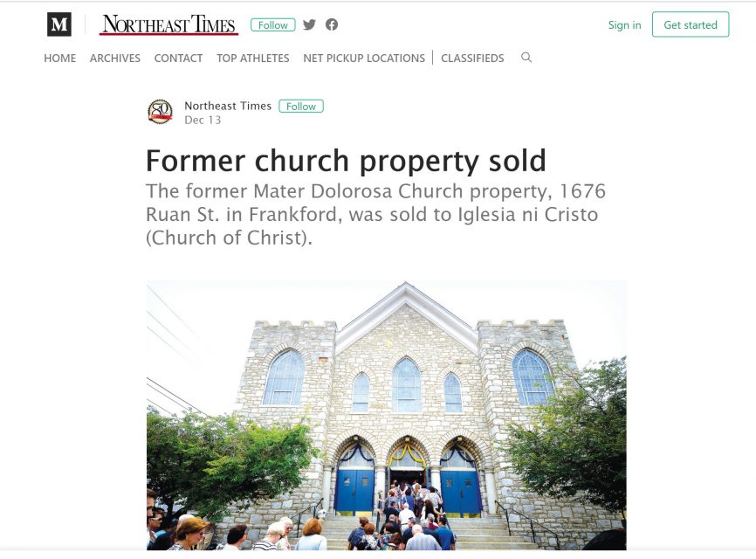This screenshot has height=559, width=756.
Task: Select CONTACT in navigation bar
Action: (178, 59)
